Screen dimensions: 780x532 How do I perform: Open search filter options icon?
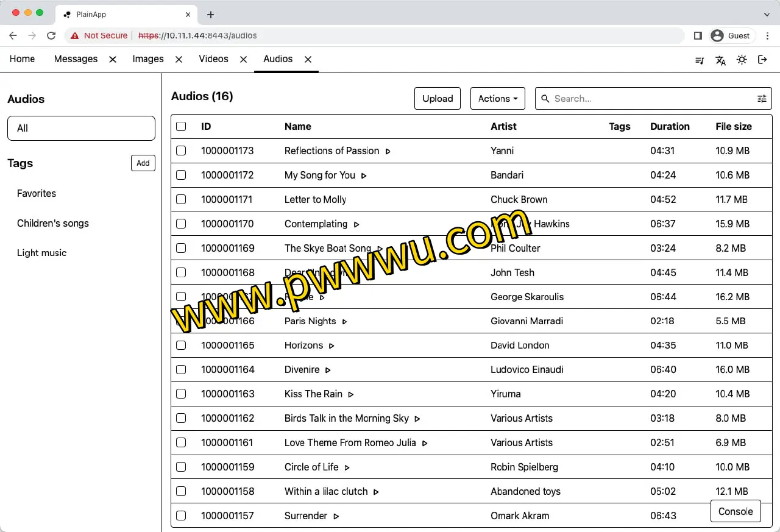(762, 99)
